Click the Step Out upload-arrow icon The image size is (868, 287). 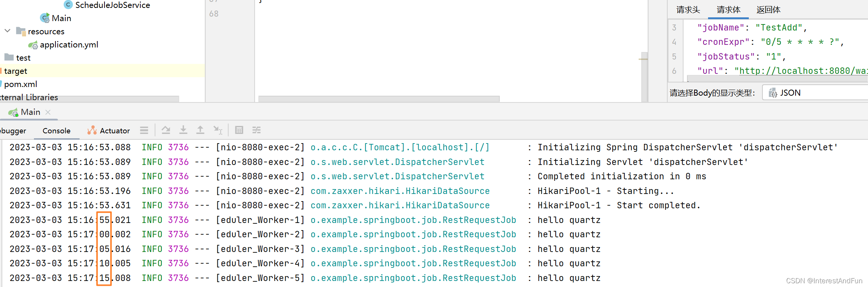pyautogui.click(x=200, y=130)
